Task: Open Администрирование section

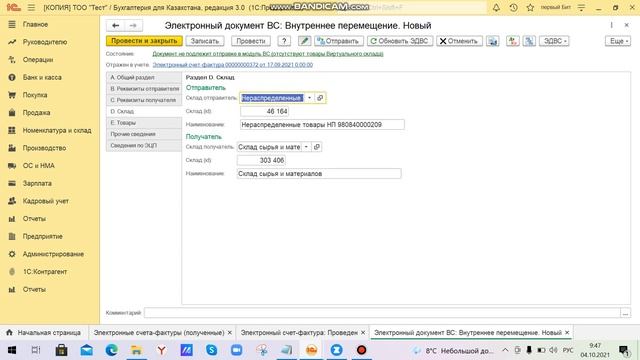Action: 53,254
